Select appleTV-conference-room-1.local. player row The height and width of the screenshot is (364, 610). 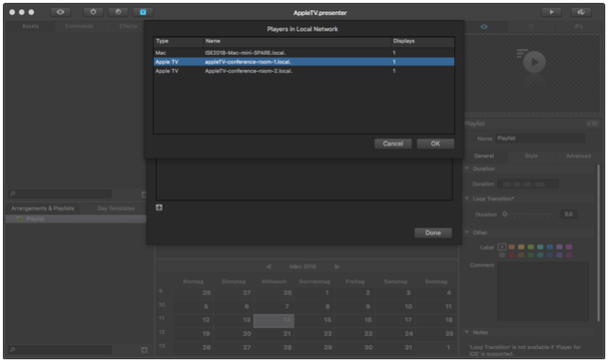click(x=304, y=61)
